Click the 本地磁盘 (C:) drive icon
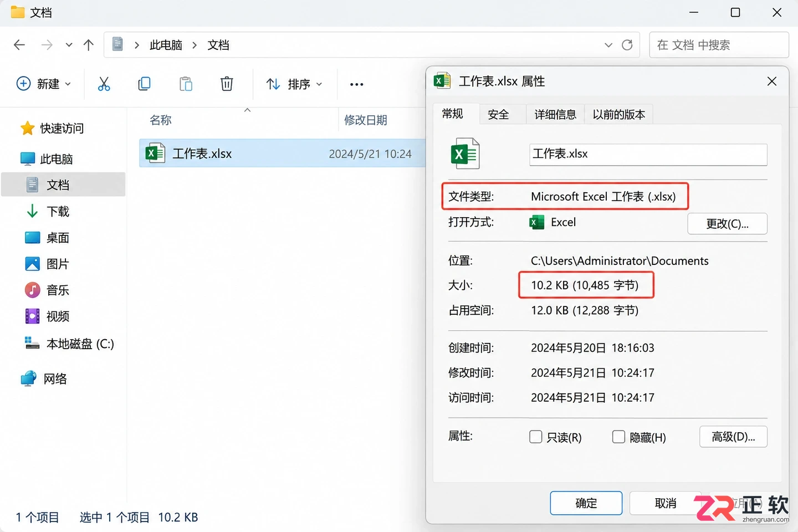This screenshot has width=798, height=532. click(x=32, y=344)
